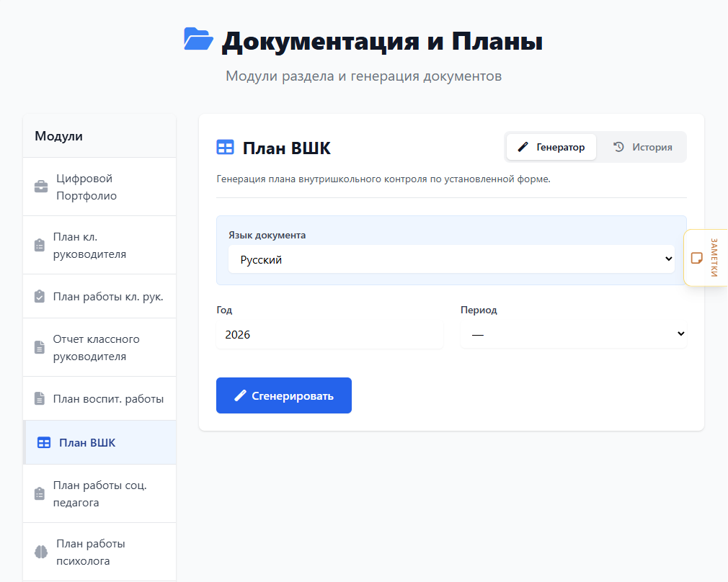Click the pencil icon in Генератор tab

point(523,147)
